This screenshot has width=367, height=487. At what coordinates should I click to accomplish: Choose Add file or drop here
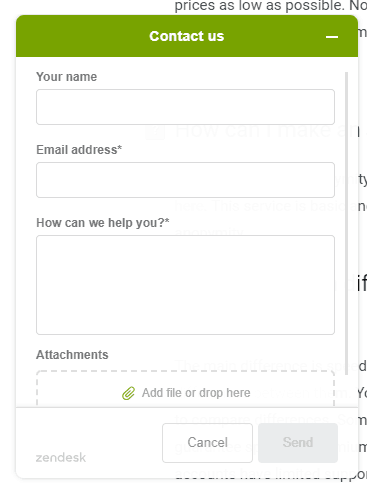[196, 393]
